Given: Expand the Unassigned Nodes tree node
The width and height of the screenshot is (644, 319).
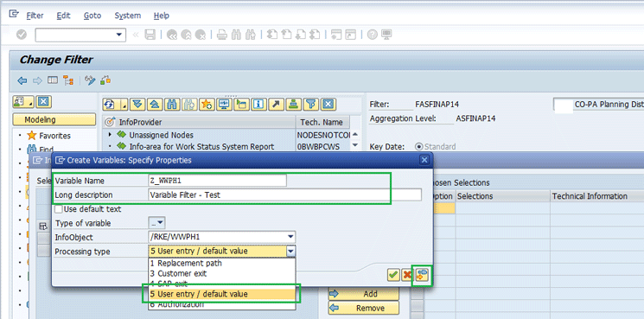Looking at the screenshot, I should click(x=110, y=135).
